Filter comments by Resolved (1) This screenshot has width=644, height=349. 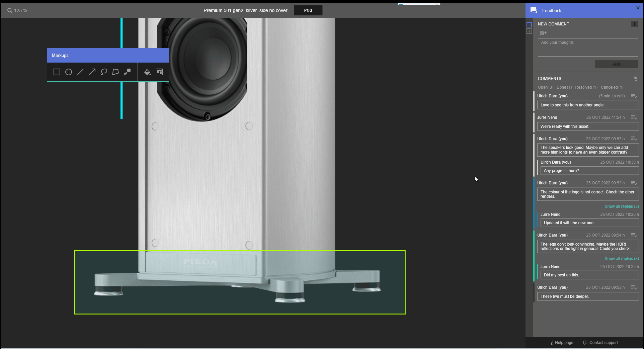[586, 87]
